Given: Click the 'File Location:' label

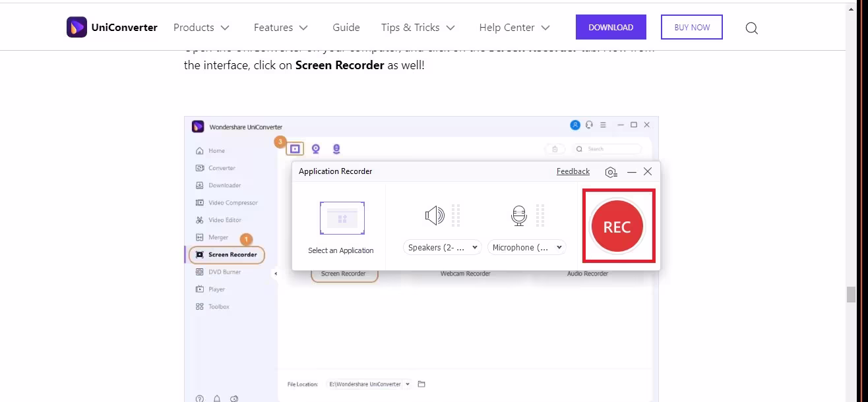Looking at the screenshot, I should [x=303, y=384].
